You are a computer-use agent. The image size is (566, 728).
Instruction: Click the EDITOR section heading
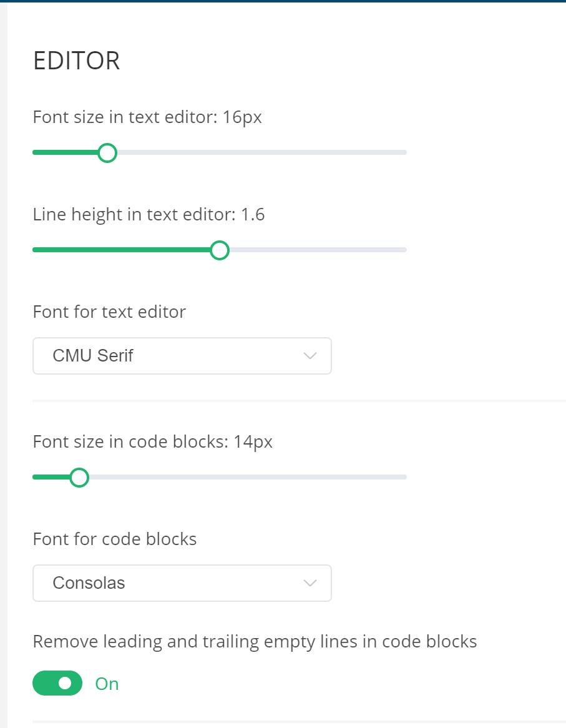coord(77,60)
